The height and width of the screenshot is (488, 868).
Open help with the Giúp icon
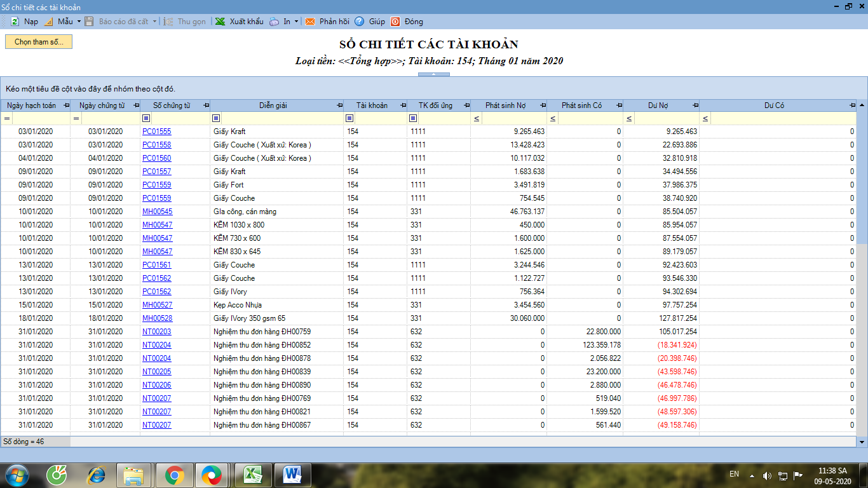coord(360,22)
